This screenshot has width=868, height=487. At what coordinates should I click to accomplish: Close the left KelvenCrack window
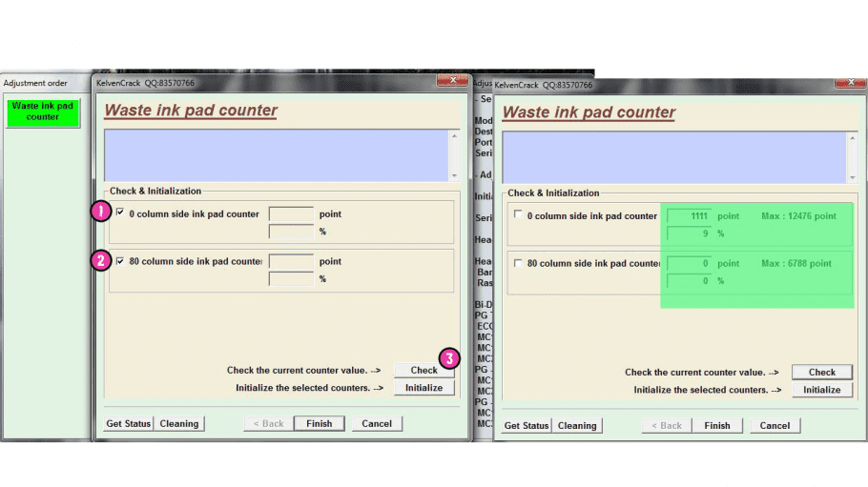(452, 81)
